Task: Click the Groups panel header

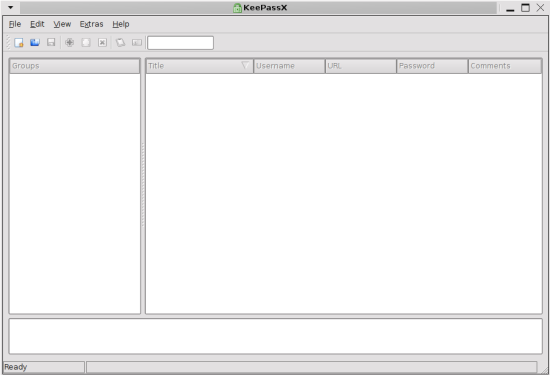Action: (75, 66)
